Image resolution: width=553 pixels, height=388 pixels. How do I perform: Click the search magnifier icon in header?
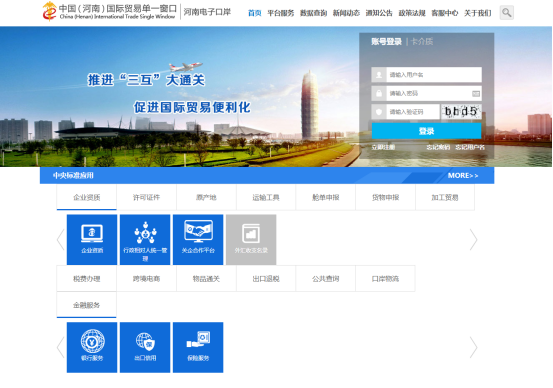pos(506,13)
